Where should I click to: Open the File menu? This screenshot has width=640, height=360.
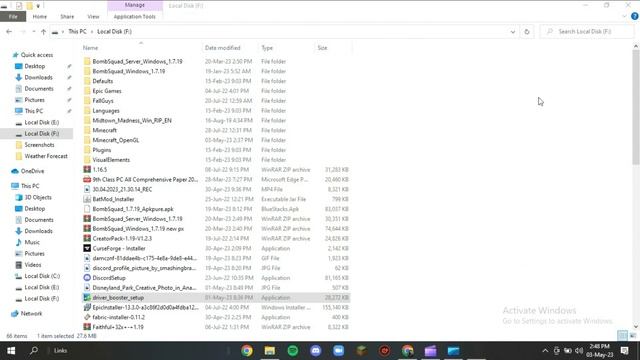[x=13, y=17]
